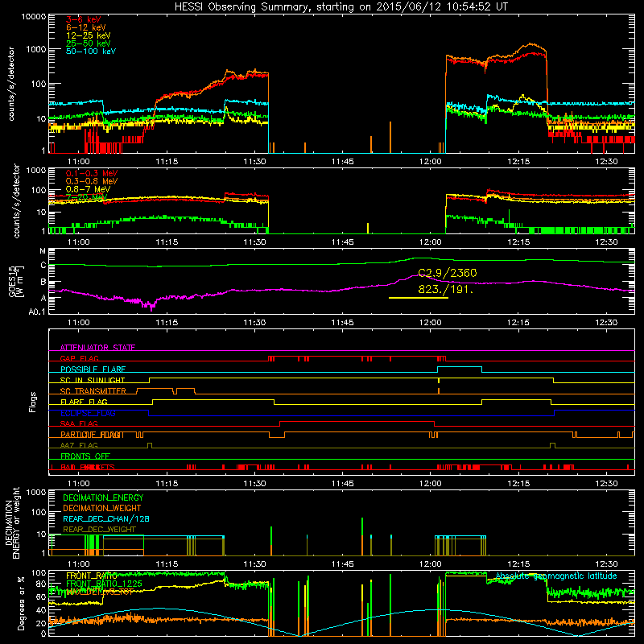Click the SC IN SUNLIGHT flag label
This screenshot has width=644, height=644.
pos(93,380)
